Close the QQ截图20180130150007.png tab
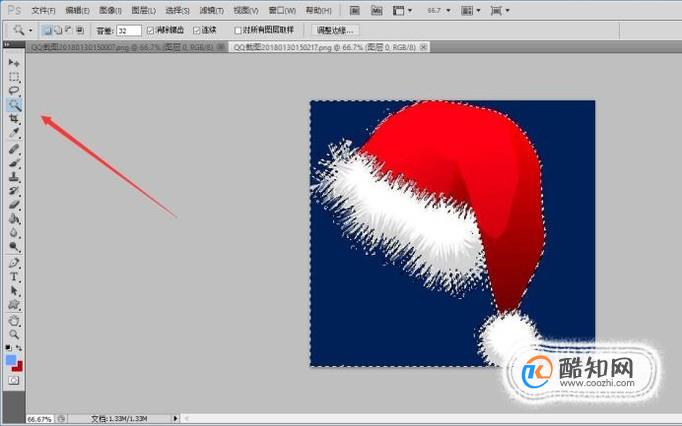682x426 pixels. tap(221, 47)
